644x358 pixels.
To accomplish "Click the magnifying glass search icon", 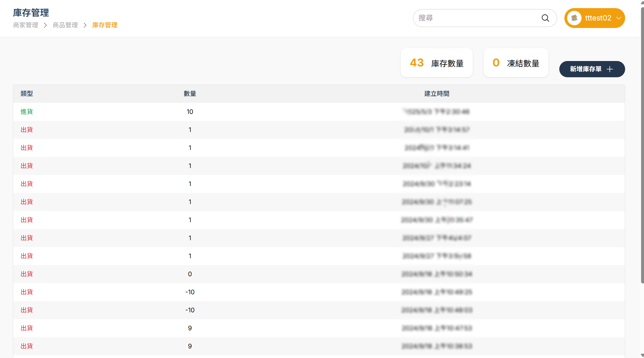I will (545, 18).
